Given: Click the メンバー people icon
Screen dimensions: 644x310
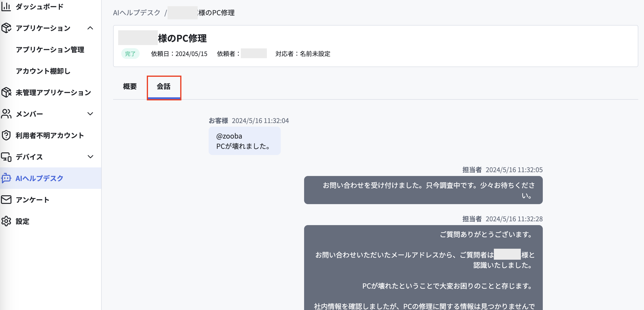Looking at the screenshot, I should pyautogui.click(x=6, y=114).
